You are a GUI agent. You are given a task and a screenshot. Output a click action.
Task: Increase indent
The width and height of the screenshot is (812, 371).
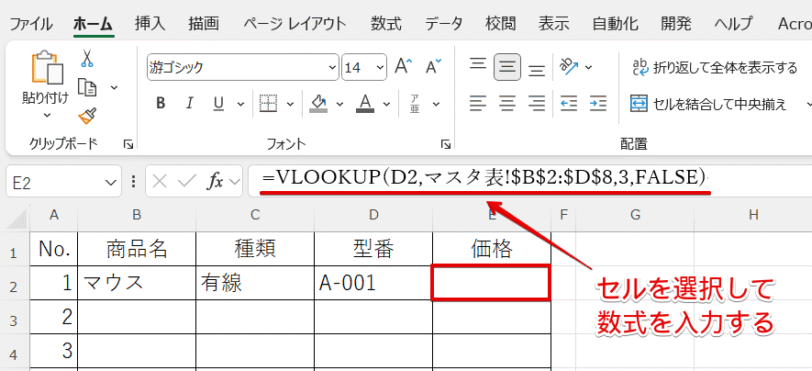point(598,104)
